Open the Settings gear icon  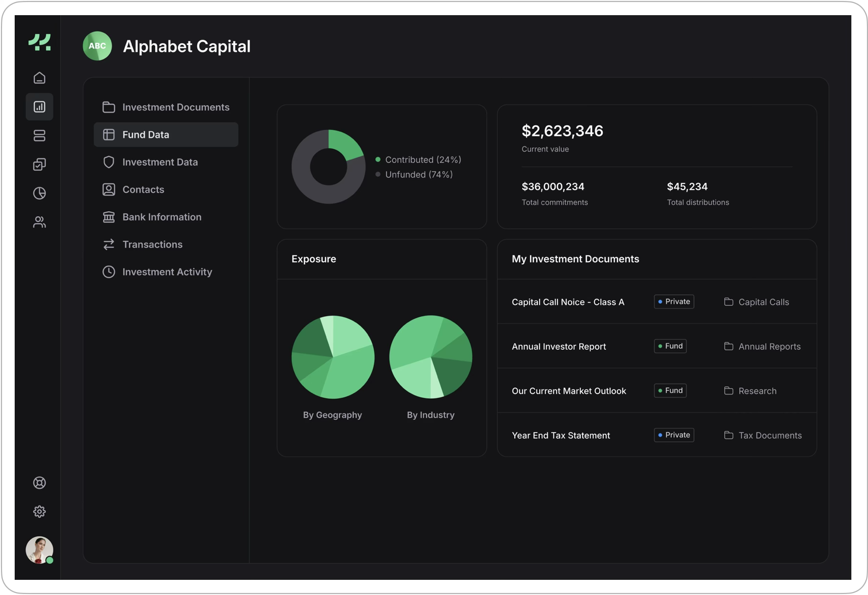pyautogui.click(x=39, y=511)
